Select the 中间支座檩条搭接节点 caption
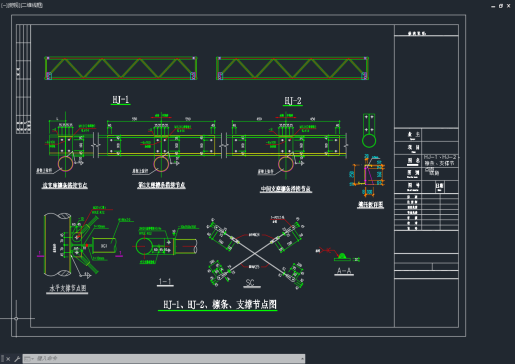515x364 pixels. pyautogui.click(x=286, y=189)
